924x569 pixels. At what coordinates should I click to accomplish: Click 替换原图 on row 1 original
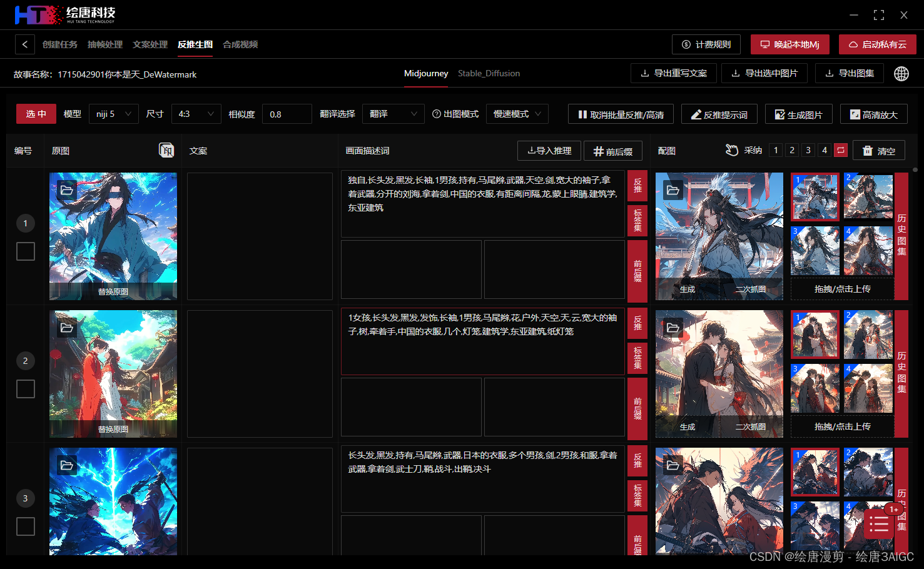(113, 291)
